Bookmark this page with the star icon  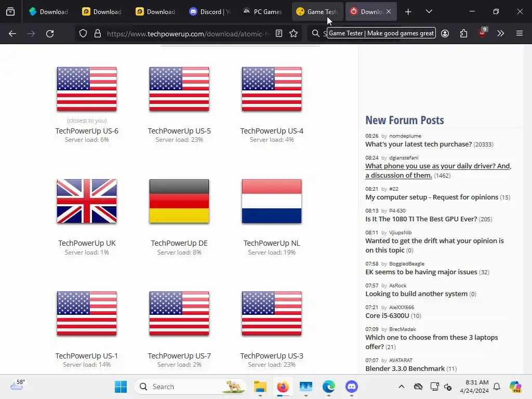294,33
